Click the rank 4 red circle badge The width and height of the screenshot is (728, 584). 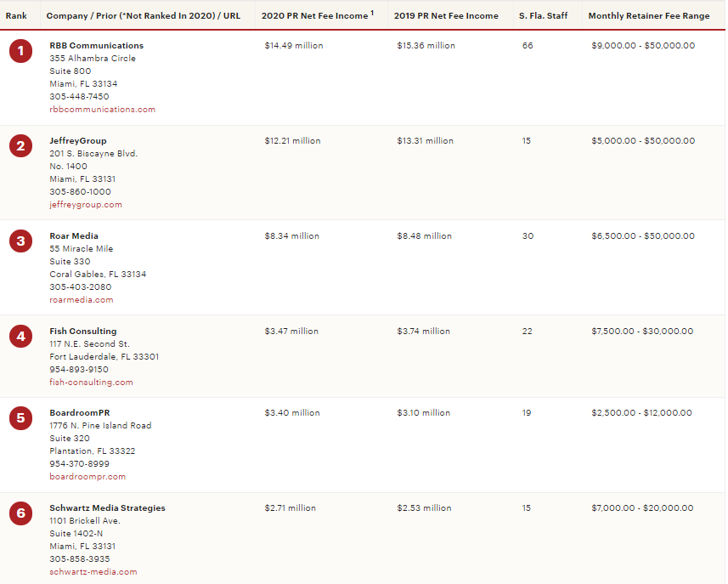[20, 337]
